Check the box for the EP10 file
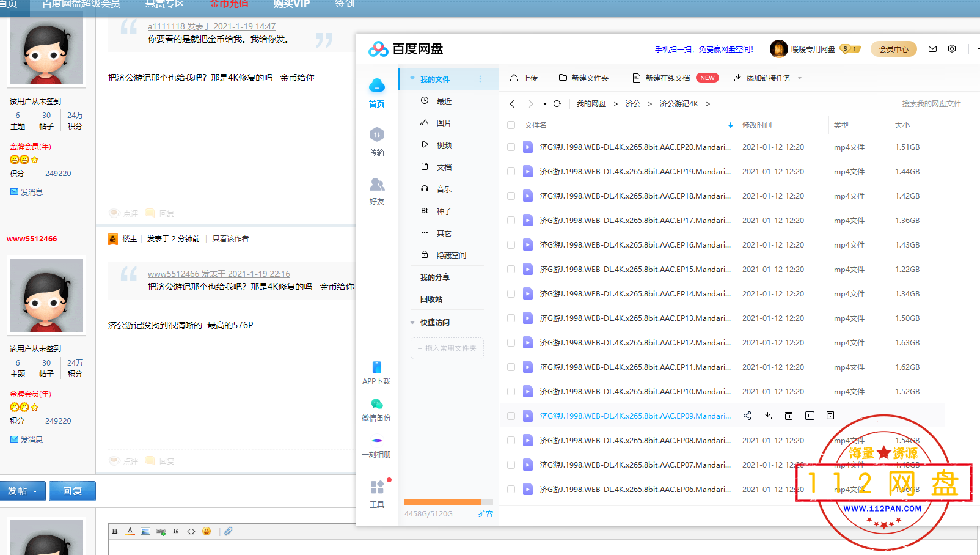 click(x=511, y=391)
